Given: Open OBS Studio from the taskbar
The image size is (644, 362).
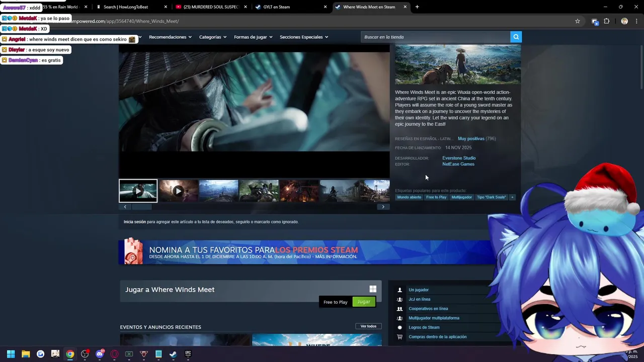Looking at the screenshot, I should [85, 354].
